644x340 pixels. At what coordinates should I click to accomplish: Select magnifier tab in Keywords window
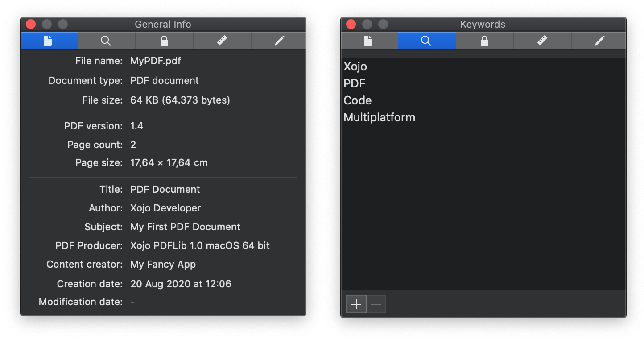pos(426,41)
